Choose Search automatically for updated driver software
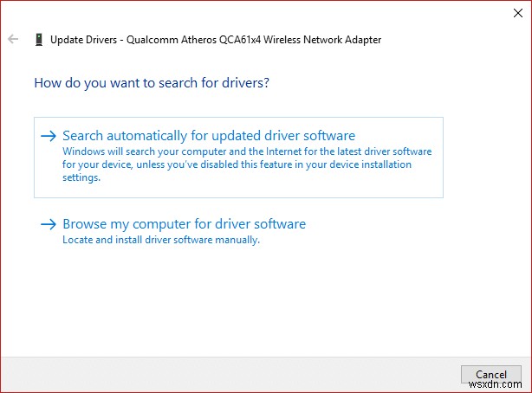Image resolution: width=532 pixels, height=393 pixels. click(238, 158)
